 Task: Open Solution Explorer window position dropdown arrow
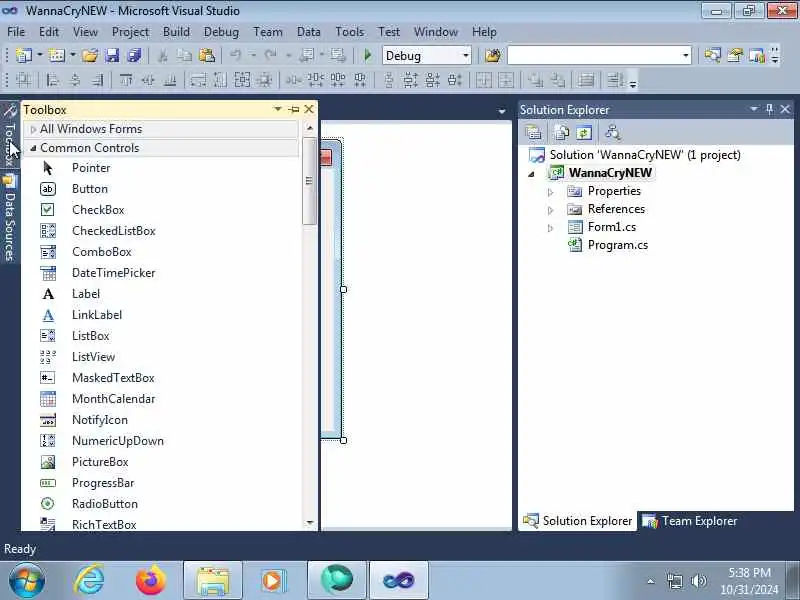754,109
